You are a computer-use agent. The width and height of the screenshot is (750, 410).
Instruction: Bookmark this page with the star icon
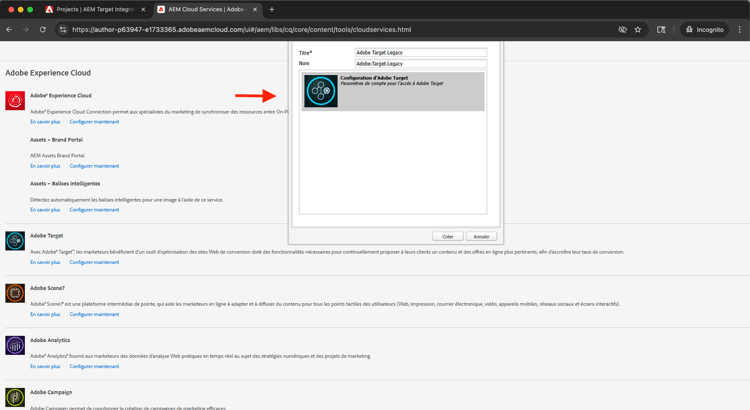(x=638, y=30)
